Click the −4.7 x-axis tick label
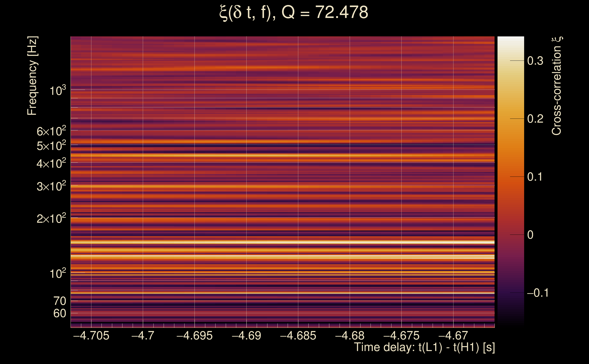The height and width of the screenshot is (364, 589). click(x=143, y=336)
